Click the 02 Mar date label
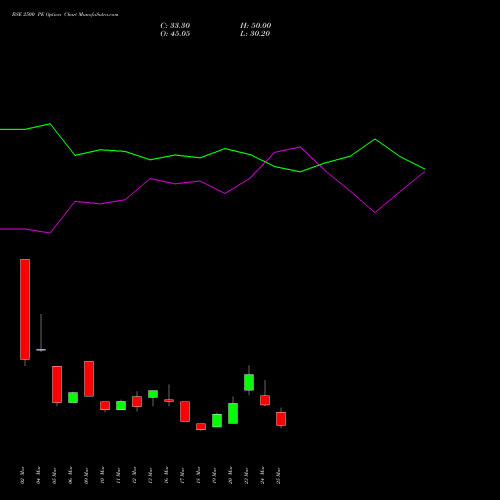This screenshot has height=500, width=500. [22, 475]
